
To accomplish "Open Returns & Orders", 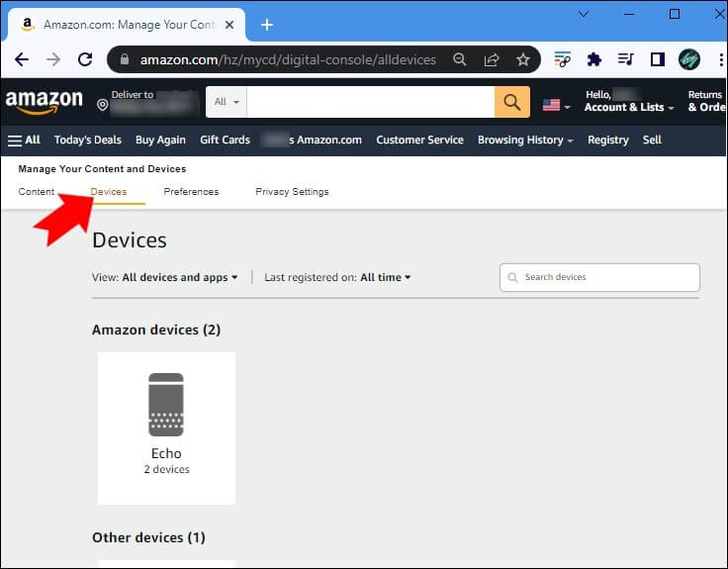I will (x=706, y=101).
